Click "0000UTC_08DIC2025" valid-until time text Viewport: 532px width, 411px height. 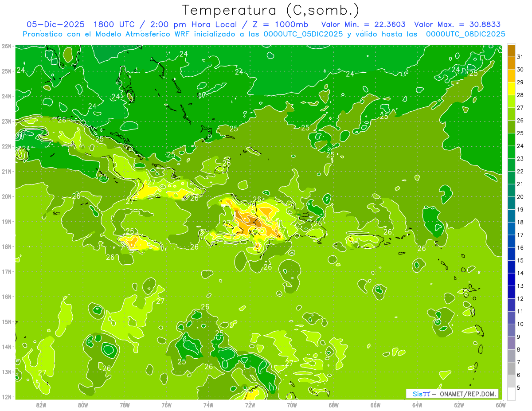(465, 34)
